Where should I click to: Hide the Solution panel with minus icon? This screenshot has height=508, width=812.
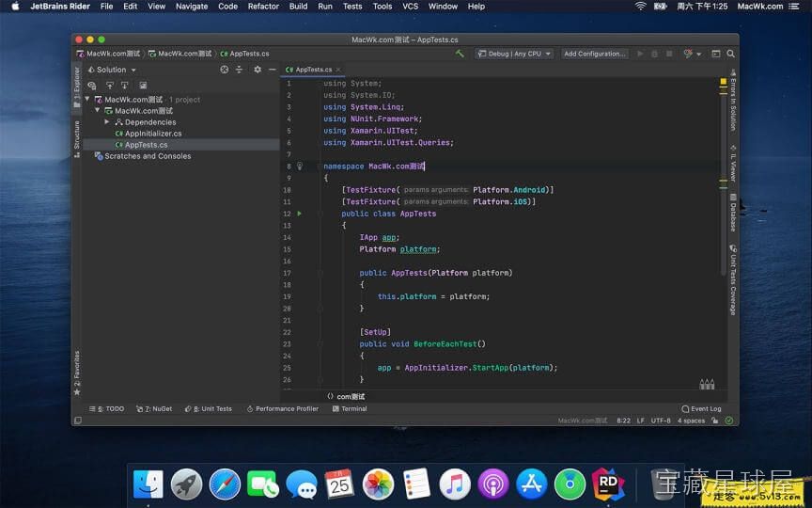pos(272,70)
